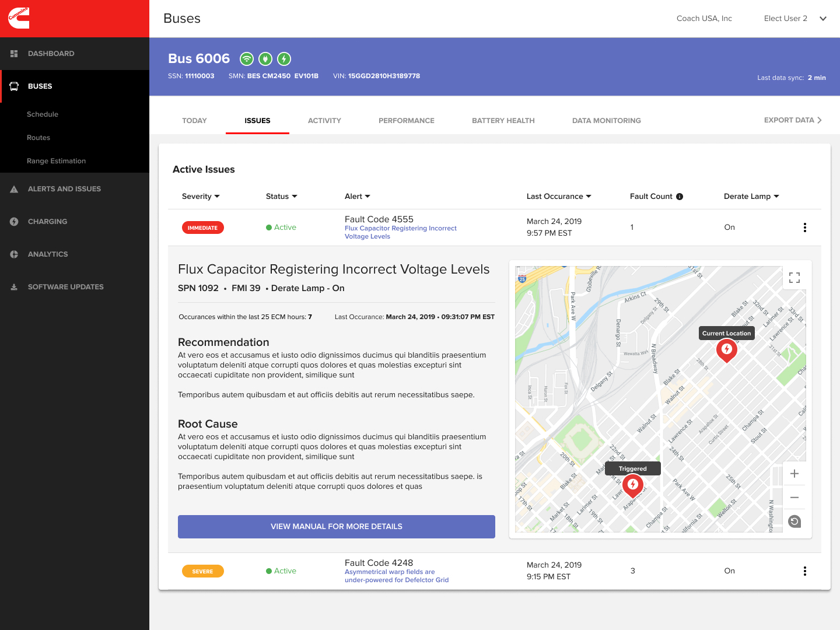Click Export Data link
840x630 pixels.
coord(793,120)
